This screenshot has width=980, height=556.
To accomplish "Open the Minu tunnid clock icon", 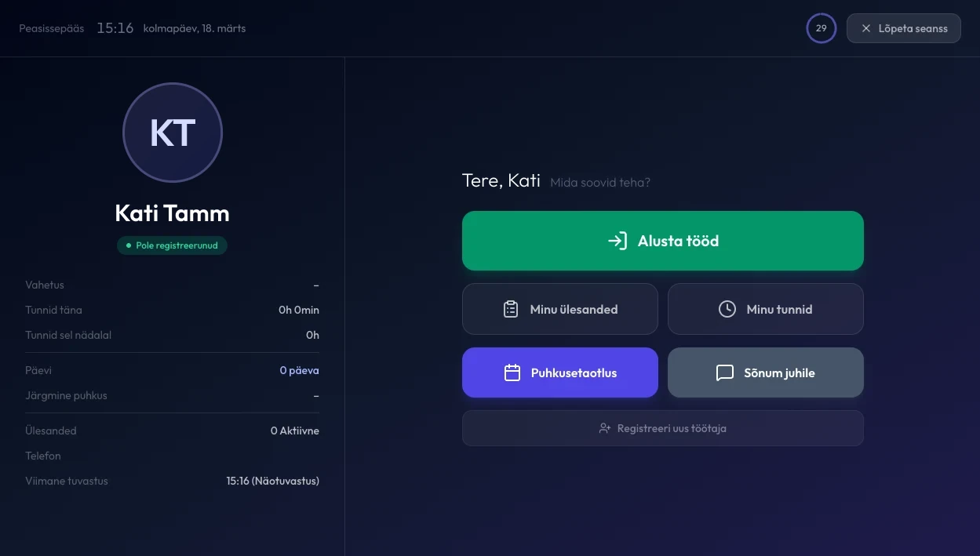I will 727,309.
